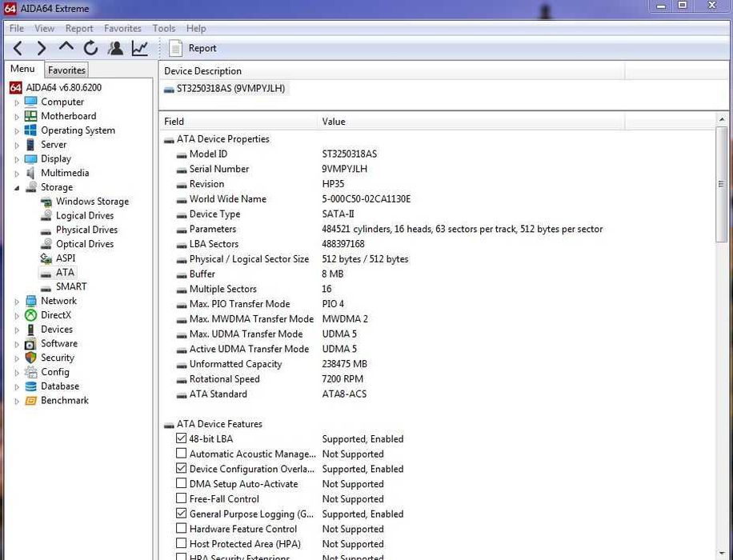This screenshot has width=733, height=560.
Task: Select the Computer icon in the tree
Action: point(31,102)
